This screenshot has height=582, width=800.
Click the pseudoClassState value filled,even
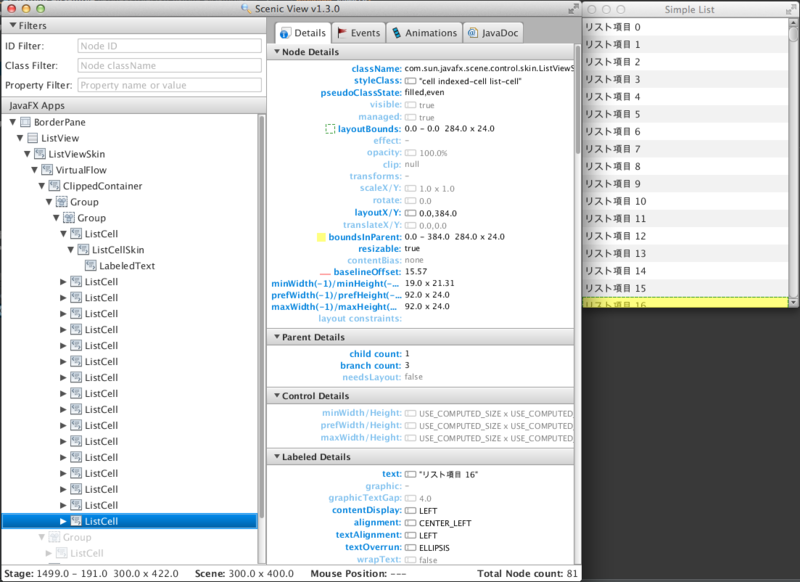pyautogui.click(x=424, y=92)
